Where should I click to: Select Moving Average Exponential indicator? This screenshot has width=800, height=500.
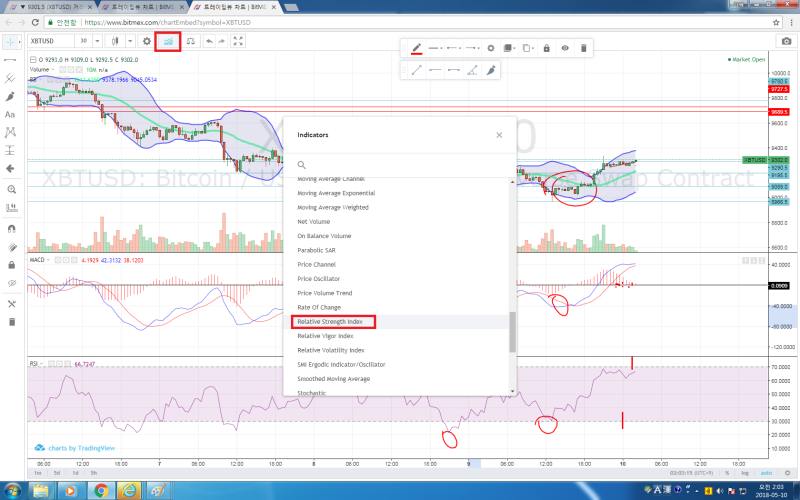(336, 193)
